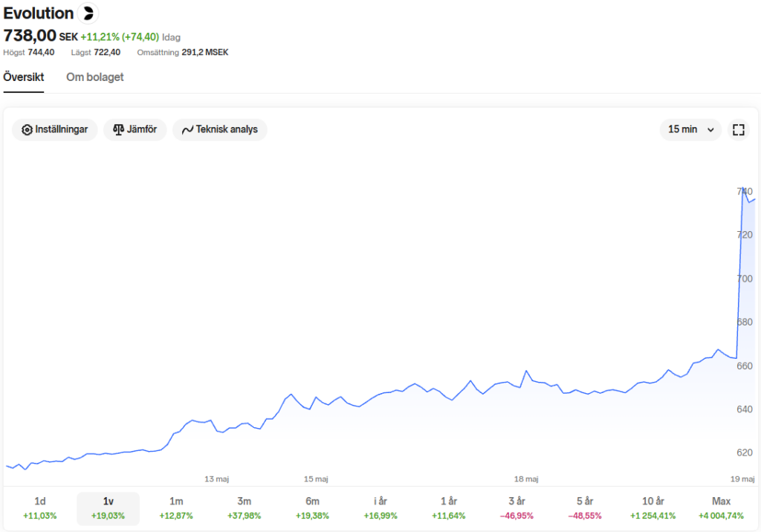Switch to the Översikt tab

tap(23, 77)
